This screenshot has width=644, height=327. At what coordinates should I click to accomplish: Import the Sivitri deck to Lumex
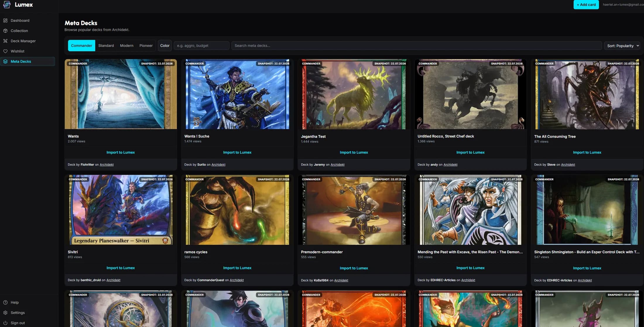click(121, 268)
